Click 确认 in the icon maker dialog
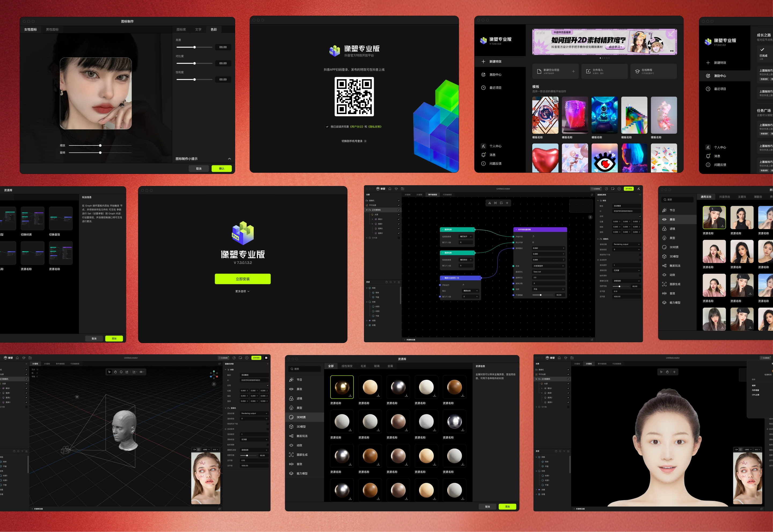This screenshot has height=532, width=773. coord(222,168)
